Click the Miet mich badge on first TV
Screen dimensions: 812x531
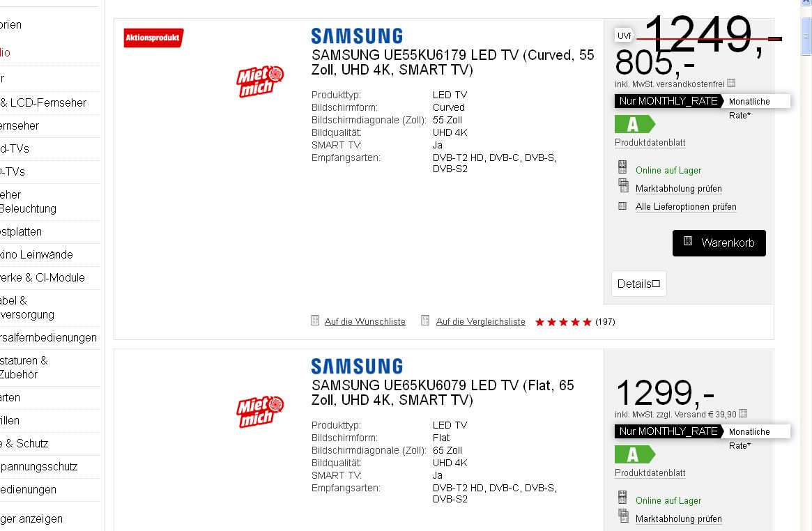[x=260, y=82]
